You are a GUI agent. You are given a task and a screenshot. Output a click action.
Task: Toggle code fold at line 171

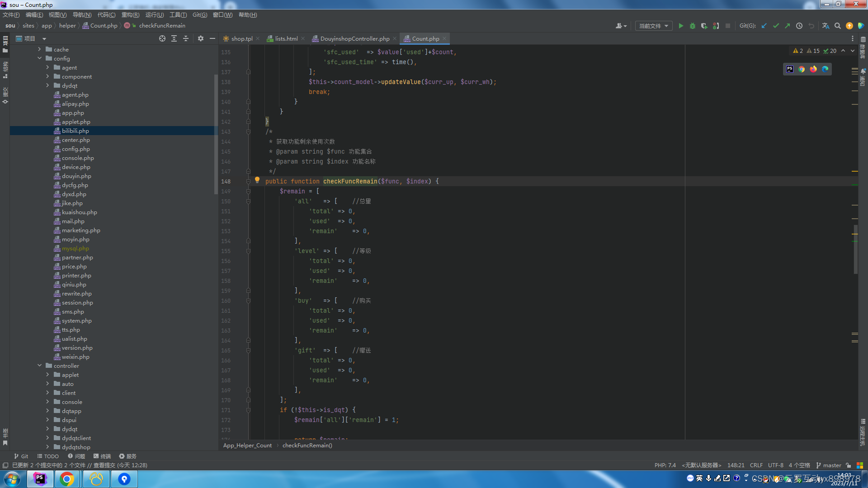[x=248, y=410]
